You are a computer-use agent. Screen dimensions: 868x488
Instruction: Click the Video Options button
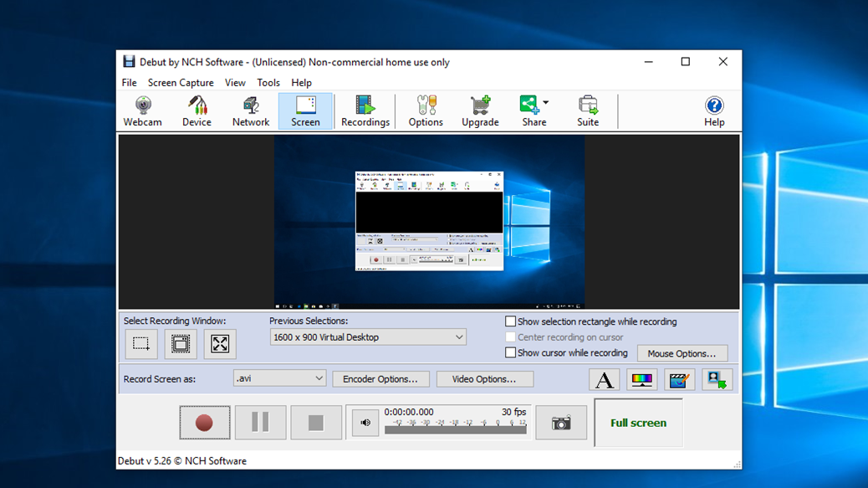[x=484, y=379]
